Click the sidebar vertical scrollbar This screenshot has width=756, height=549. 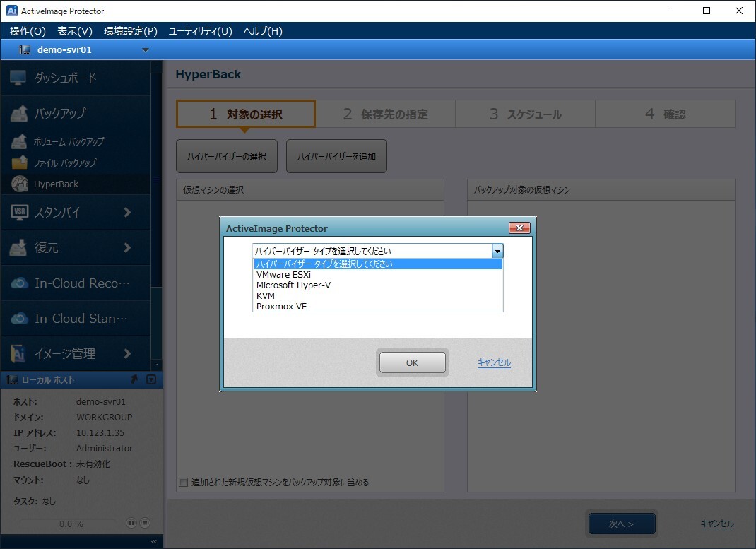(x=156, y=181)
